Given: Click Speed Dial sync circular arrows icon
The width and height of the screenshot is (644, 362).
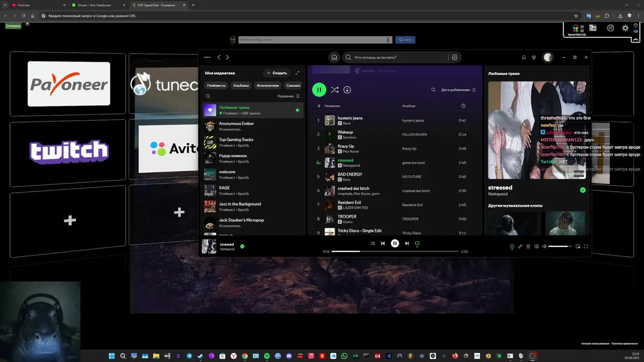Looking at the screenshot, I should point(610,28).
